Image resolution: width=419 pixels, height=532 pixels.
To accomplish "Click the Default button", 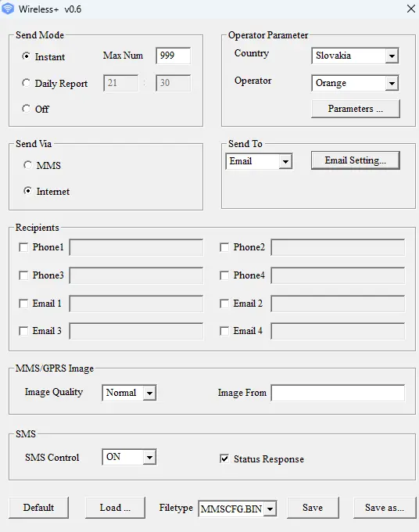I will coord(38,508).
